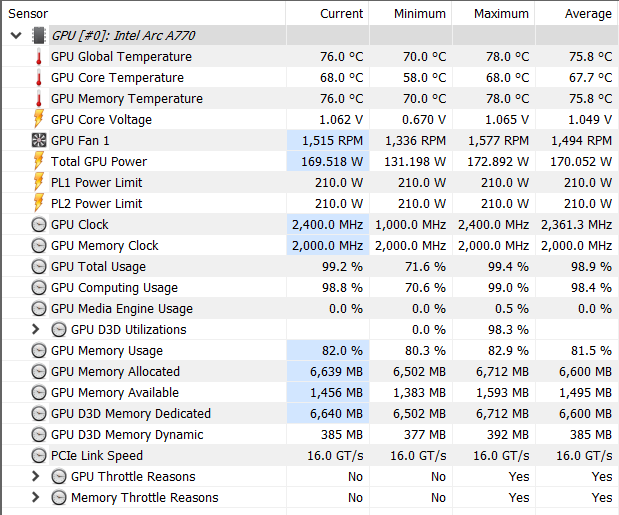Screen dimensions: 619x515
Task: Click clock icon for GPU D3D Memory Dynamic
Action: click(x=39, y=434)
